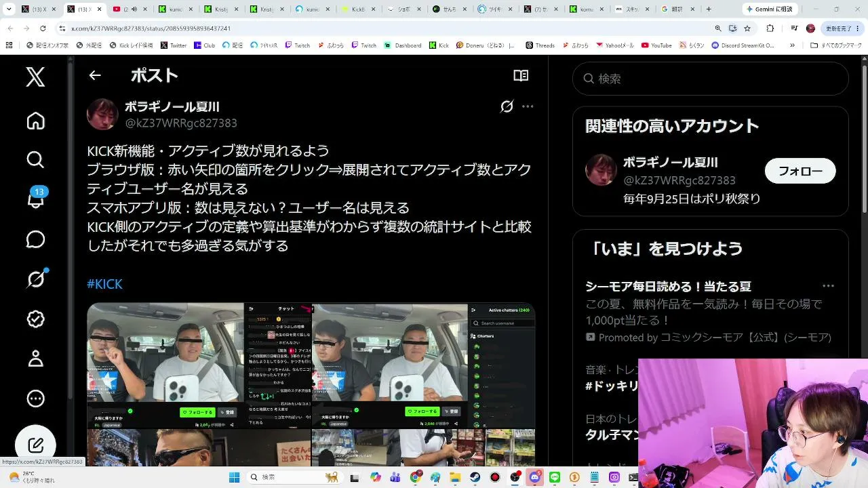Focus the X 検索 search field
This screenshot has width=868, height=488.
[x=711, y=79]
